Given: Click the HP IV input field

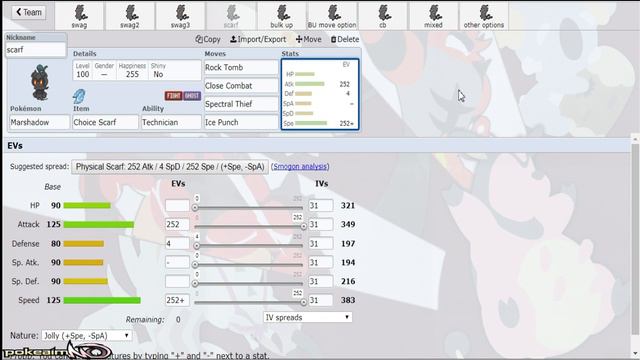Looking at the screenshot, I should 321,205.
